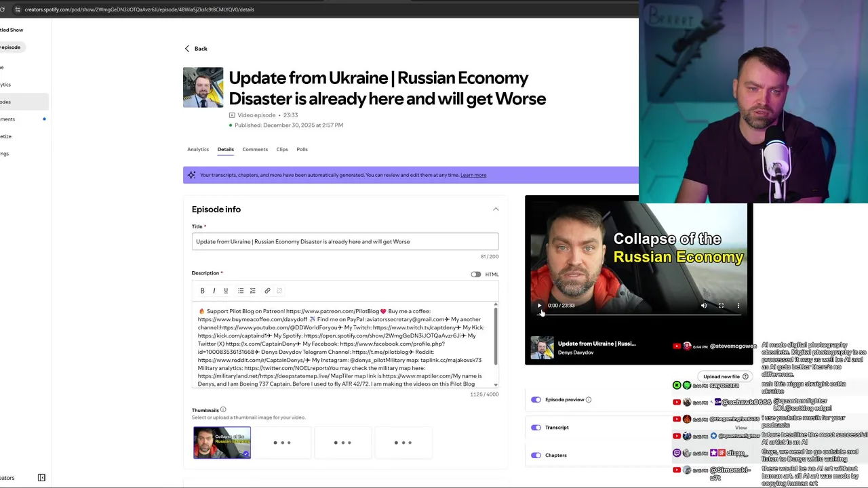This screenshot has height=488, width=868.
Task: Toggle the HTML description switch
Action: click(x=476, y=274)
